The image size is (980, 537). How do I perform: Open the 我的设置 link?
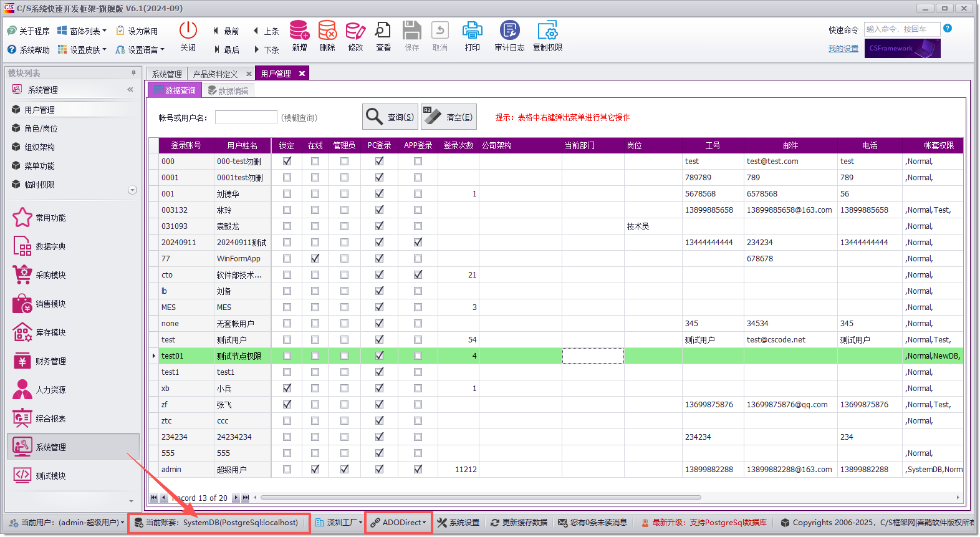pos(843,49)
